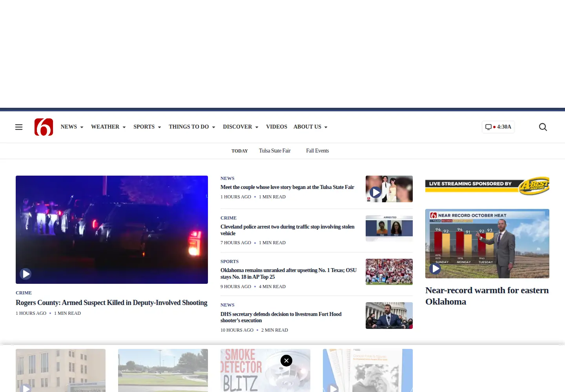Screen dimensions: 565x392
Task: Read the Rogers County deputy-involved shooting headline
Action: point(111,303)
